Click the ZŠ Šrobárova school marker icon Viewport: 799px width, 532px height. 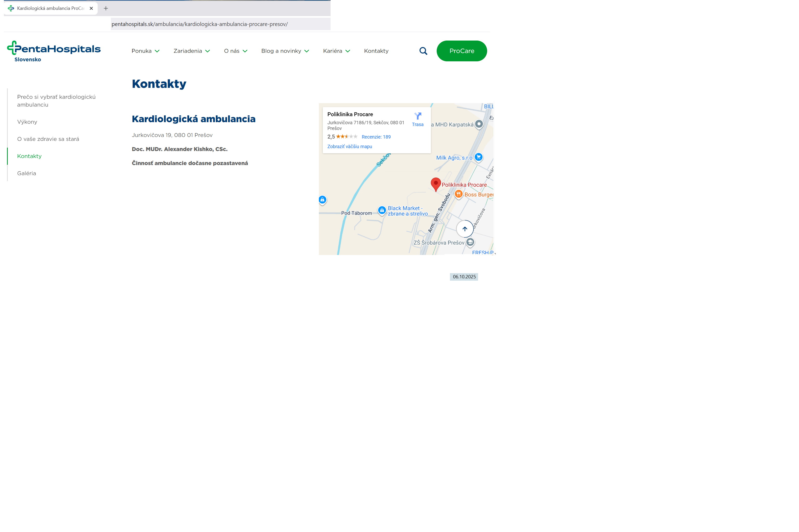tap(470, 242)
